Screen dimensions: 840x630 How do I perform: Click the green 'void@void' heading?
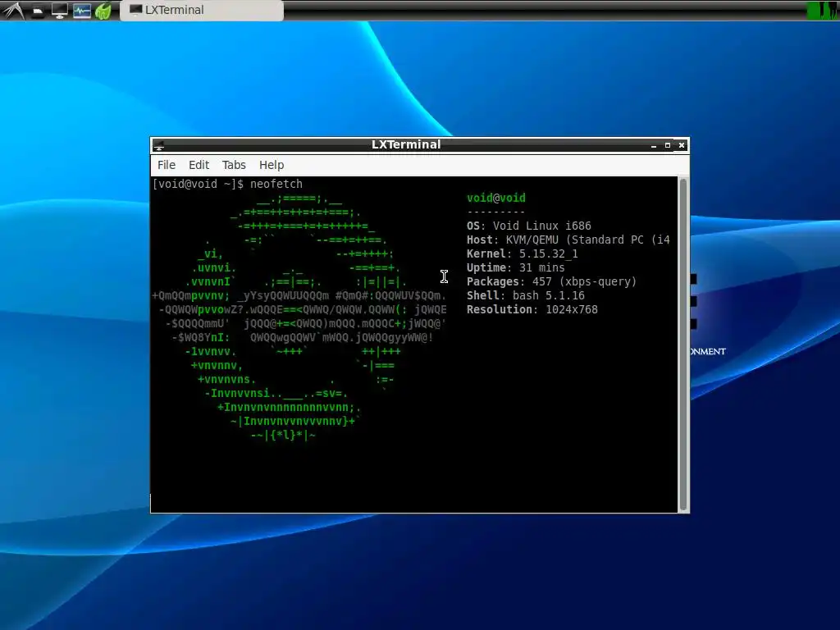pos(496,198)
